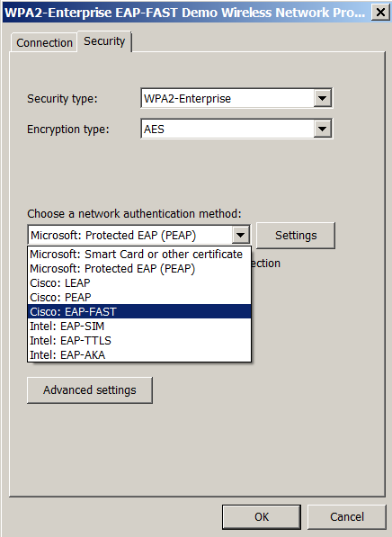
Task: Pick Cisco: EAP-FAST highlighted option
Action: pos(139,311)
